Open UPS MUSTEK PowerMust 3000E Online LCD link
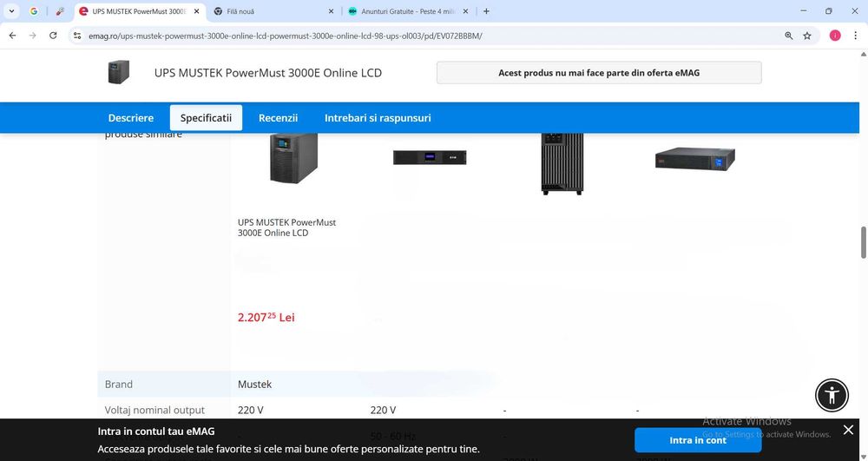The height and width of the screenshot is (461, 868). tap(286, 227)
